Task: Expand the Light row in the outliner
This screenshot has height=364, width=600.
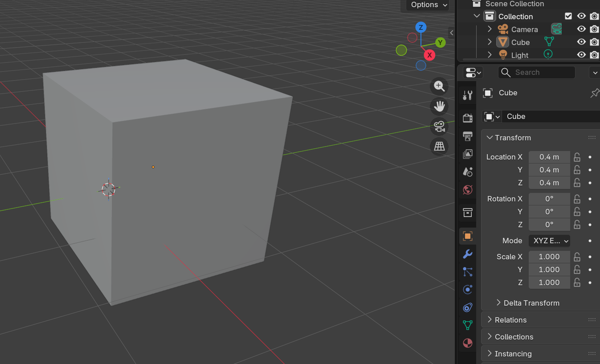Action: (490, 55)
